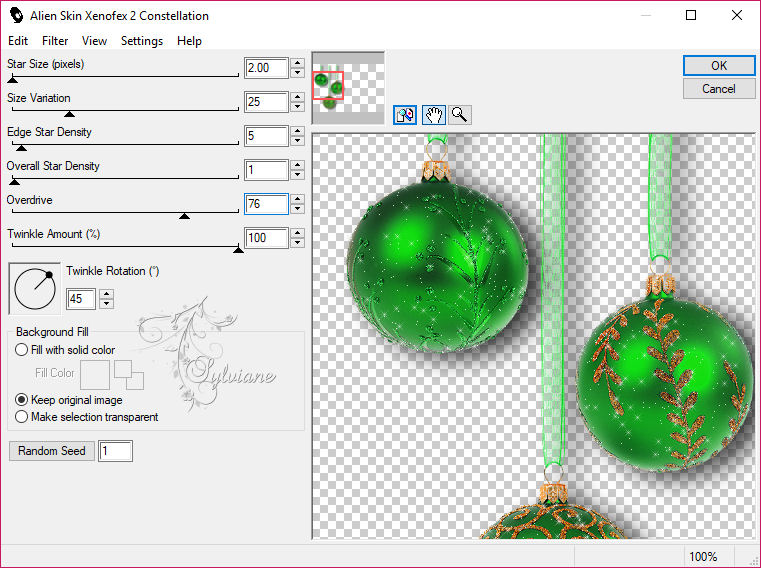
Task: Click the Twinkle Amount slider handle
Action: (x=238, y=250)
